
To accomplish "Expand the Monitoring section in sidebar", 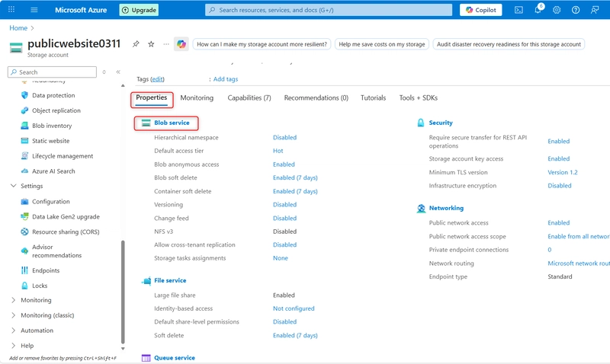I will (13, 300).
